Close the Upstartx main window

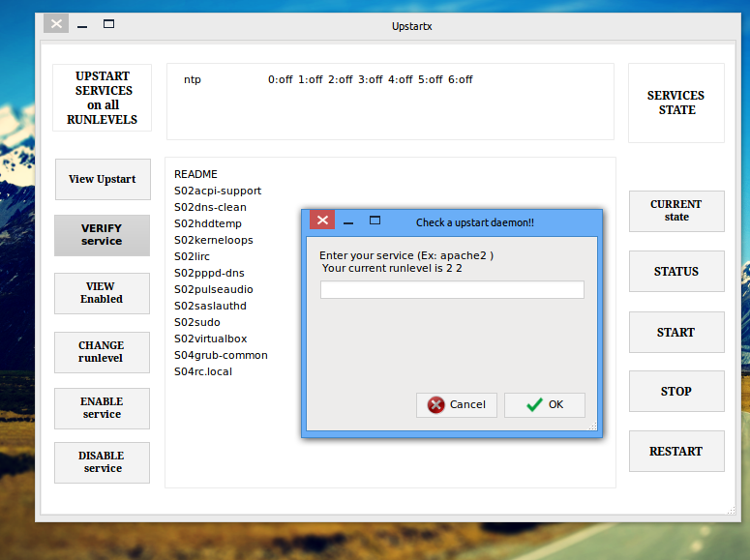[56, 23]
